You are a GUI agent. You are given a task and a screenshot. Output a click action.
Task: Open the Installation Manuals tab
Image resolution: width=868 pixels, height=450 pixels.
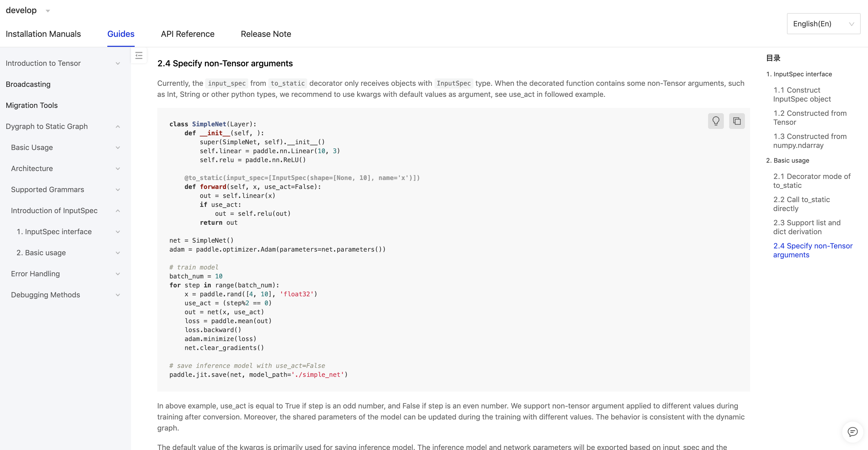click(x=43, y=34)
